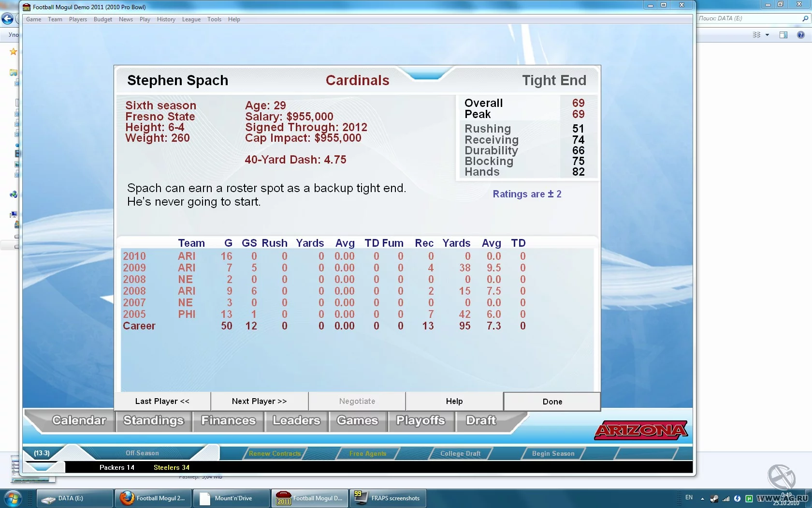Click Explorer back arrow button
Viewport: 812px width, 508px height.
tap(7, 19)
